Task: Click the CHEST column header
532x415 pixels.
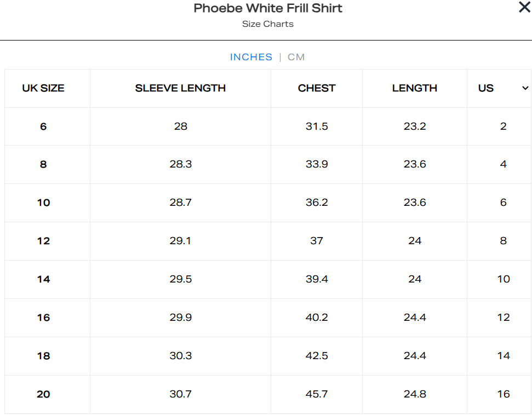Action: 317,88
